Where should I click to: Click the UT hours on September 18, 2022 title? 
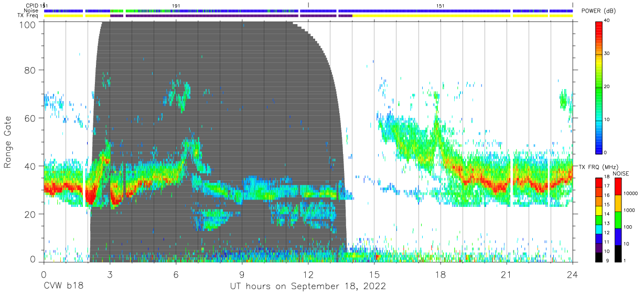point(308,286)
